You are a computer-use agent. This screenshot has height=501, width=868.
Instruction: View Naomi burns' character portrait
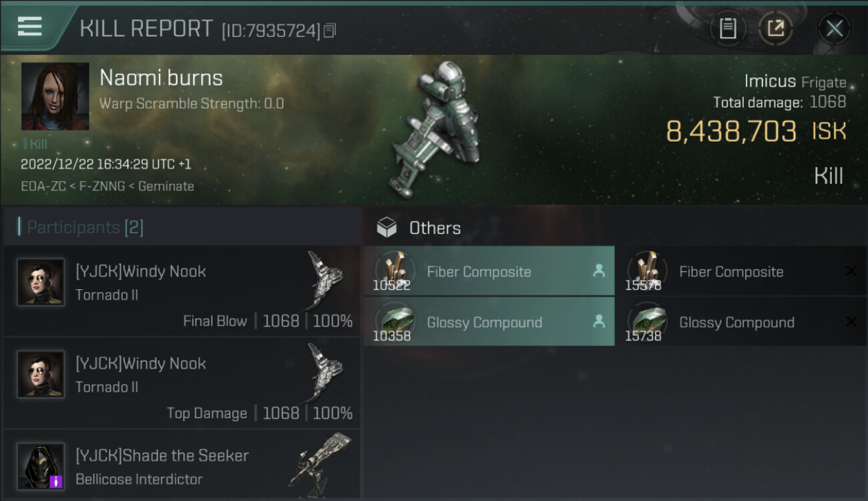tap(55, 96)
